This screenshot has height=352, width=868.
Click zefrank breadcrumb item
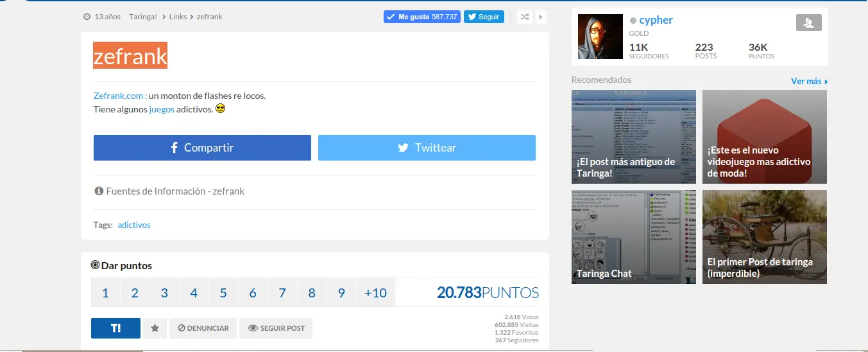210,17
